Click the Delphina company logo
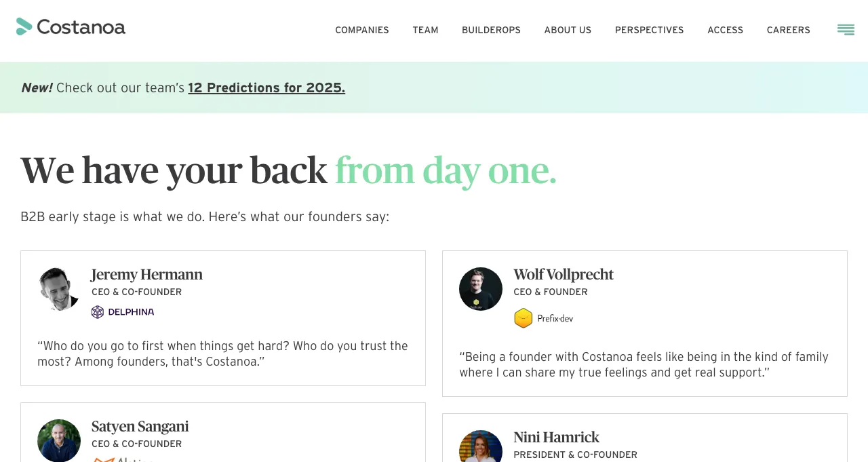The width and height of the screenshot is (868, 462). [x=123, y=312]
